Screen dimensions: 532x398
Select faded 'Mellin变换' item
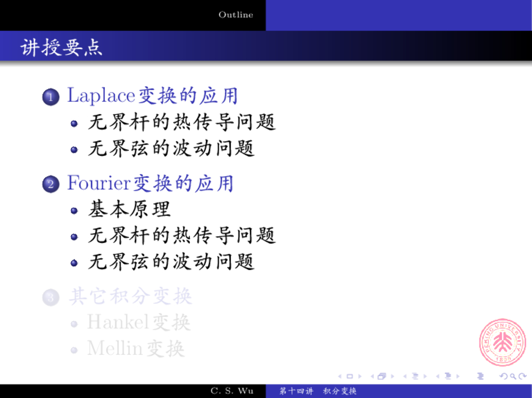(x=136, y=349)
